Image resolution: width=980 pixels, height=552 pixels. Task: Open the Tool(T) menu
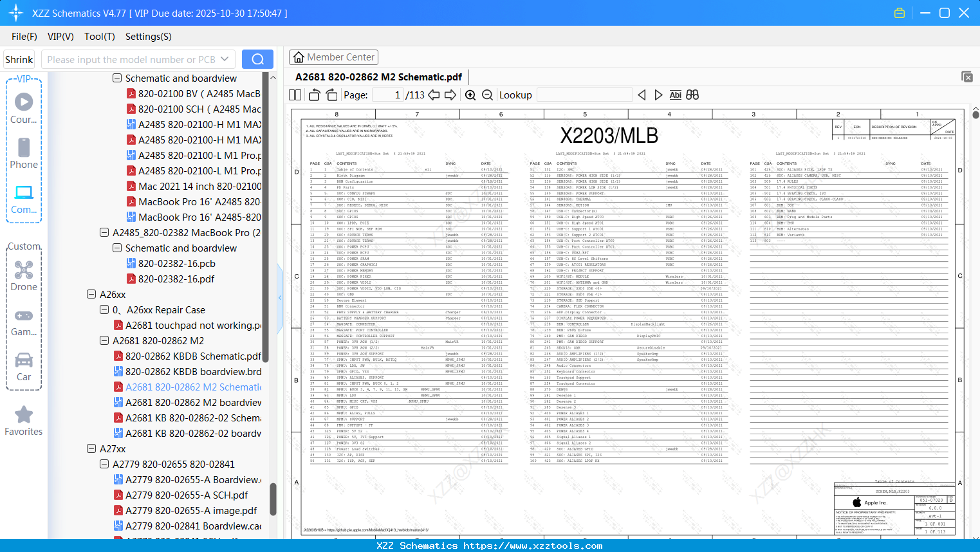pyautogui.click(x=100, y=37)
